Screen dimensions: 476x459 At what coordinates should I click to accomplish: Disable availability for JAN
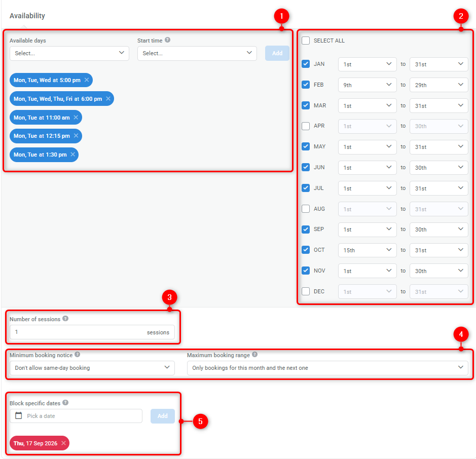[x=306, y=64]
